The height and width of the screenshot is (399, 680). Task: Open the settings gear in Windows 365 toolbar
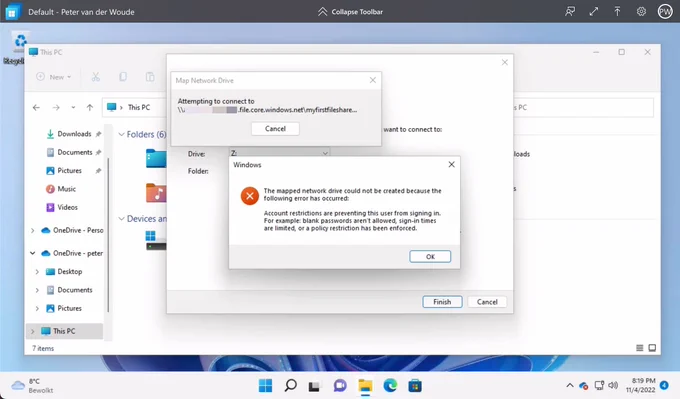641,12
